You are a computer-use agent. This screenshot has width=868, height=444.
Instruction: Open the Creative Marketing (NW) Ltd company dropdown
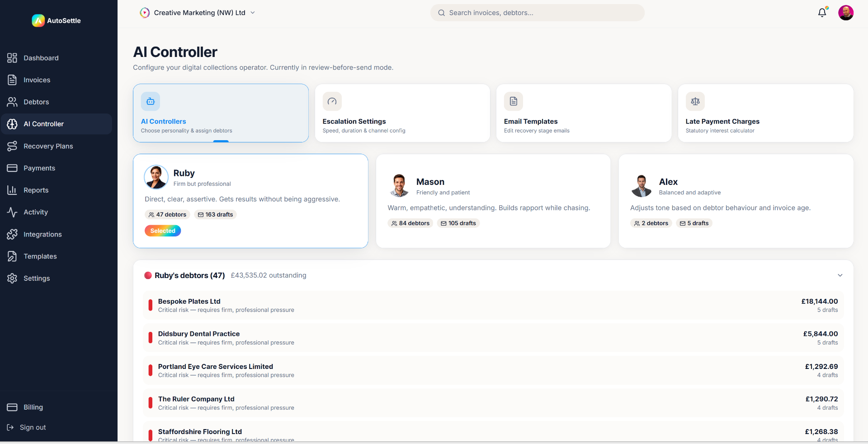[x=198, y=13]
